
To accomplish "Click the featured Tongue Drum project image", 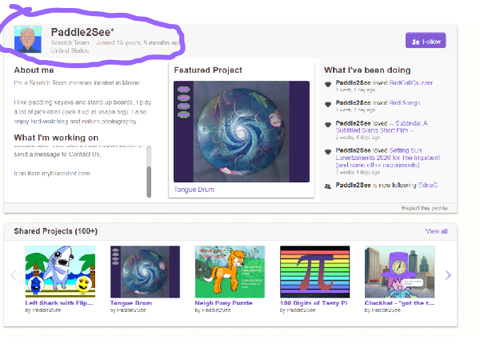I will pos(242,132).
